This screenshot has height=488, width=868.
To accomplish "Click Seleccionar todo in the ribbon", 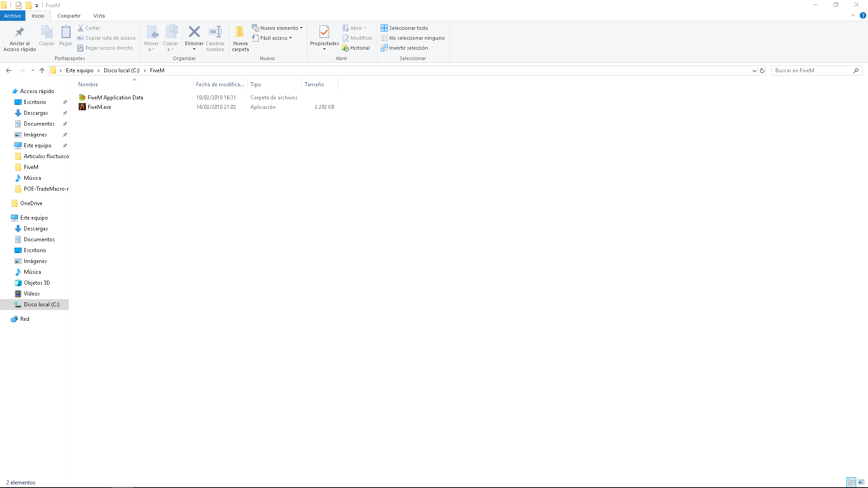I will tap(408, 28).
